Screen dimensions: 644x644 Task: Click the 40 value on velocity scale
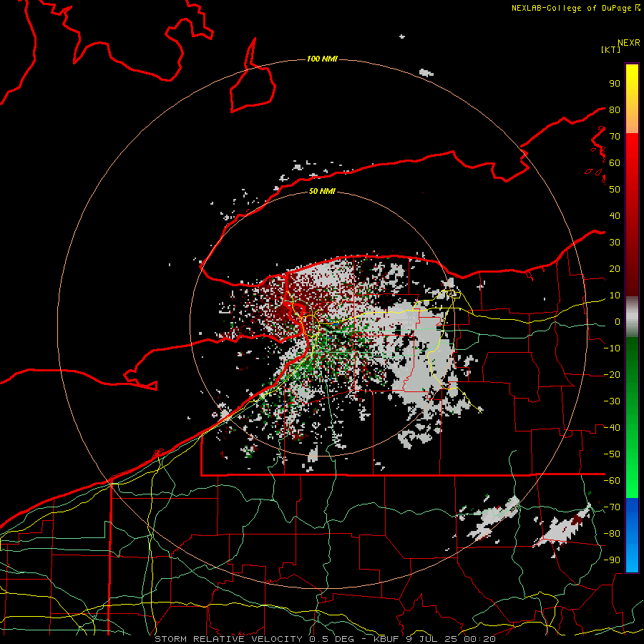click(615, 216)
